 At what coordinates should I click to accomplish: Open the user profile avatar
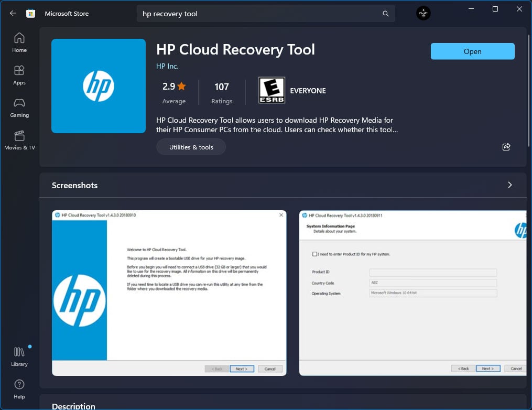pos(423,13)
